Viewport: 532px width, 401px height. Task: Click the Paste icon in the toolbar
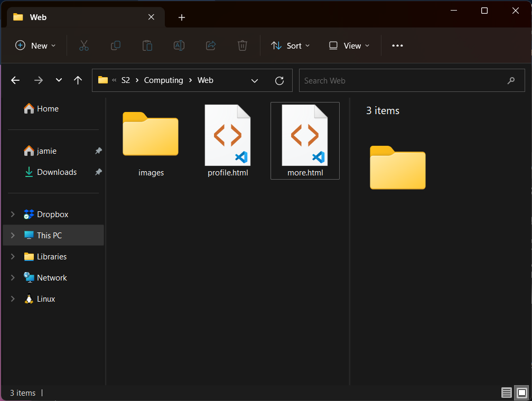[147, 45]
